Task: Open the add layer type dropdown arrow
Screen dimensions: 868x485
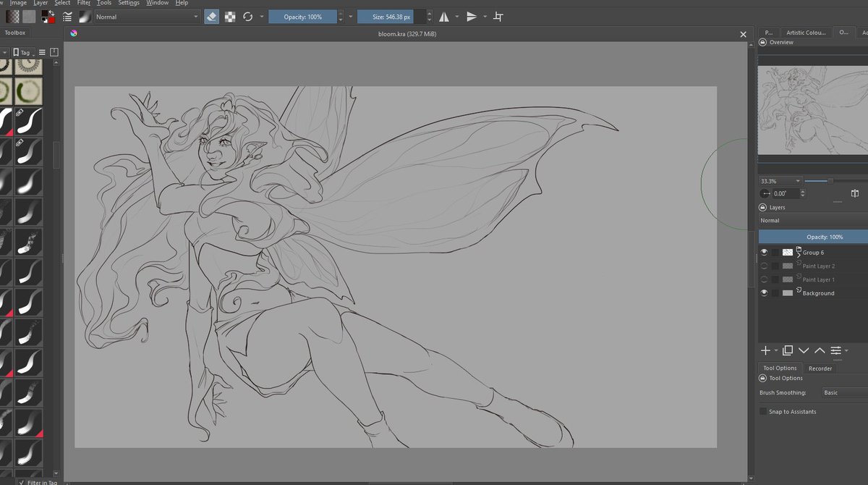Action: click(x=776, y=350)
